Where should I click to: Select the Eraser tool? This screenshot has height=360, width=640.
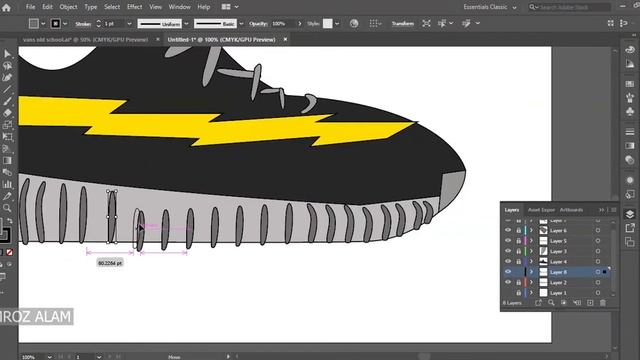(7, 113)
